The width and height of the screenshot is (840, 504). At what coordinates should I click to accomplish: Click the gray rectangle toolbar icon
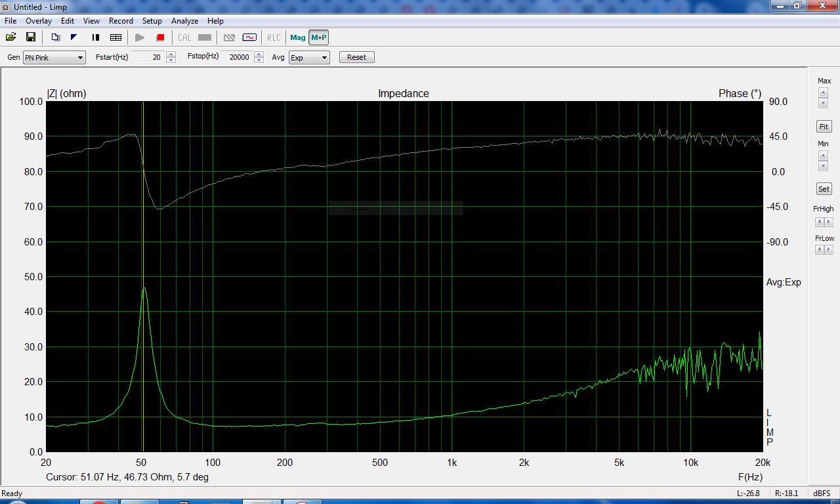[x=205, y=37]
